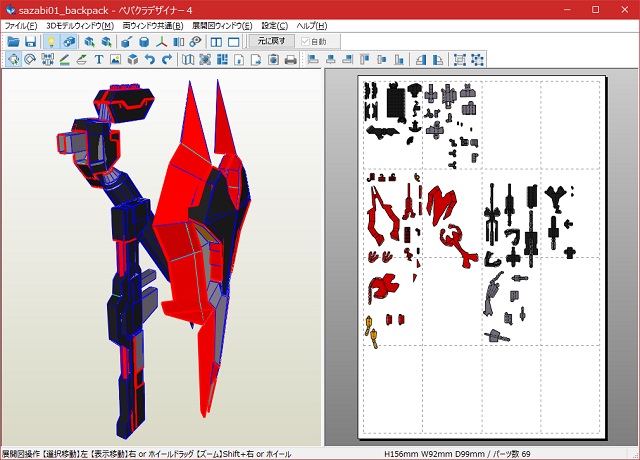
Task: Click the H156mm W92mm D99mm size readout
Action: coord(434,454)
